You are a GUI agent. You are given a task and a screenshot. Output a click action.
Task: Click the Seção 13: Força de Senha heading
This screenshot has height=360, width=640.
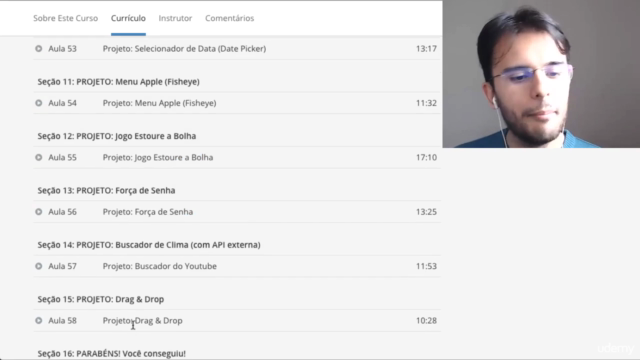(106, 190)
